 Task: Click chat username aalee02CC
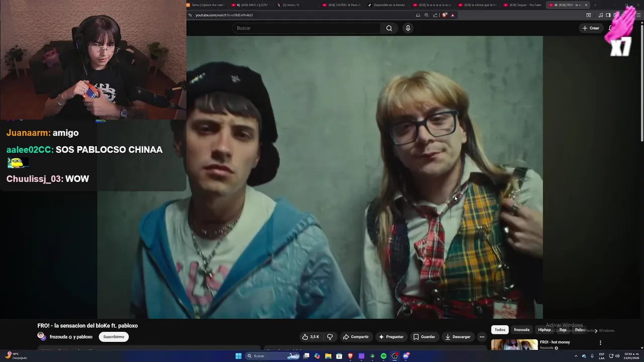click(30, 150)
